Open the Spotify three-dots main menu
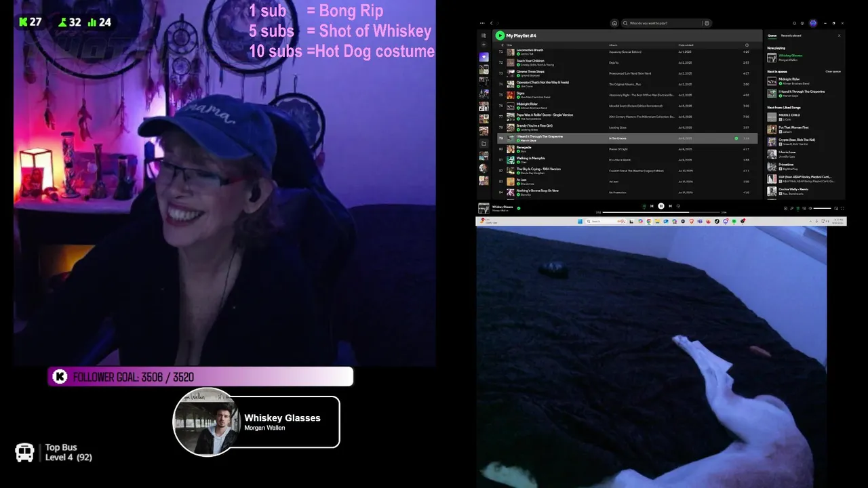The width and height of the screenshot is (868, 488). [x=482, y=23]
